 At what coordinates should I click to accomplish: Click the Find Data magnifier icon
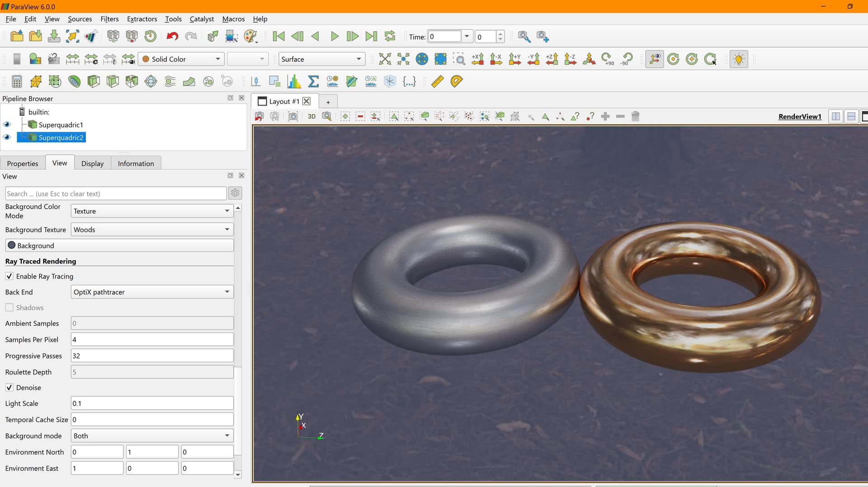[524, 36]
